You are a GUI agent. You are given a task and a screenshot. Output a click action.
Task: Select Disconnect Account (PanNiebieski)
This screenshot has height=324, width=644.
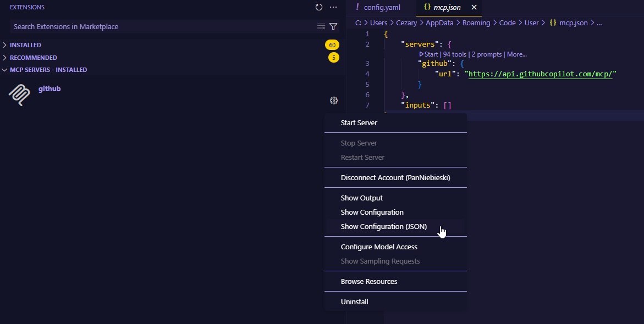395,177
